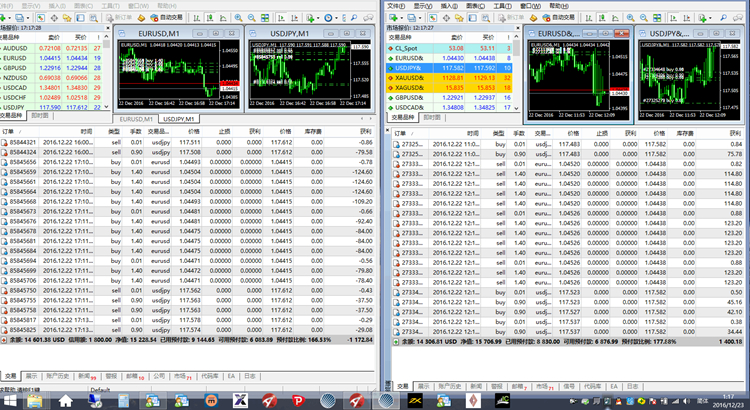The height and width of the screenshot is (410, 750).
Task: Select line chart mode in left terminal
Action: point(223,18)
